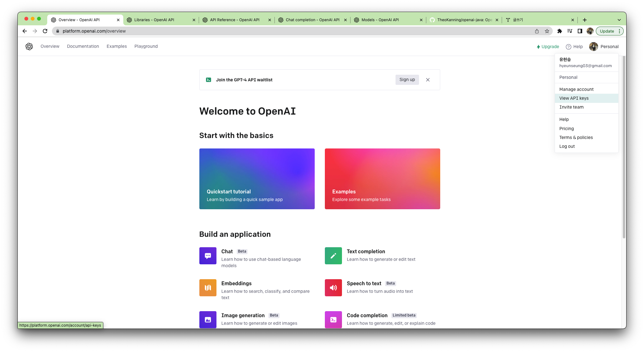Toggle the browser side panel icon
644x352 pixels.
pyautogui.click(x=580, y=31)
